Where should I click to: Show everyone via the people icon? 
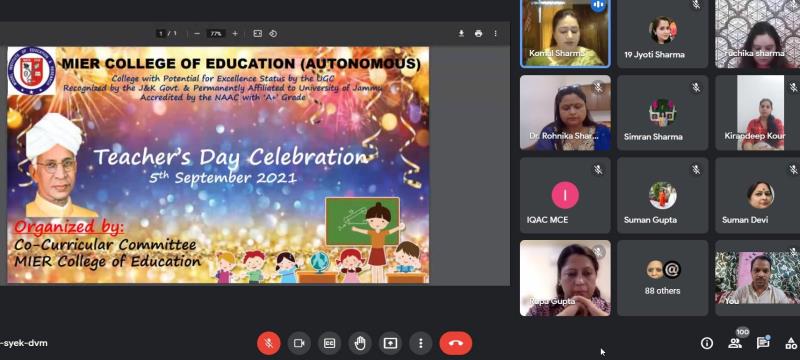pyautogui.click(x=735, y=343)
